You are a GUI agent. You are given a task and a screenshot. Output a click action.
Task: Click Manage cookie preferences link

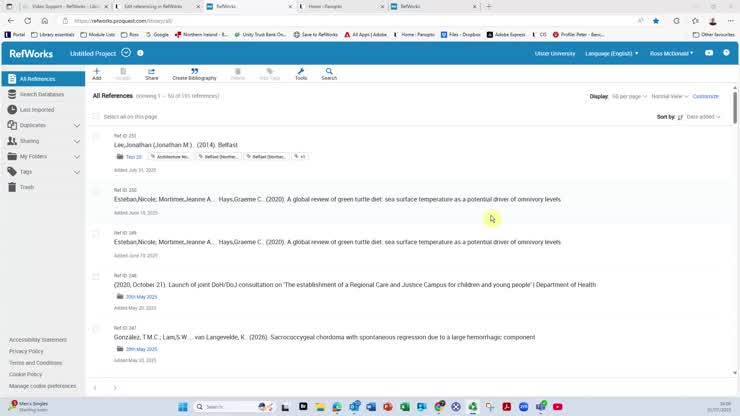tap(42, 386)
